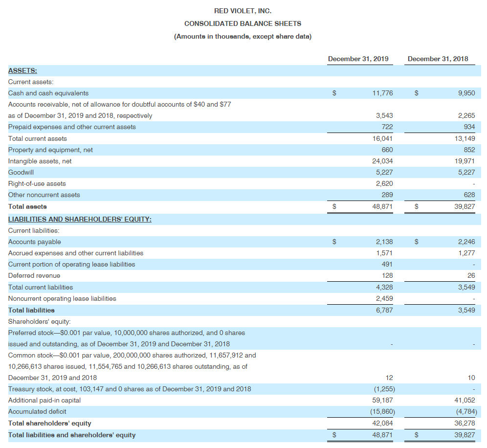
Task: Select the "Accumulated deficit" label
Action: click(37, 411)
